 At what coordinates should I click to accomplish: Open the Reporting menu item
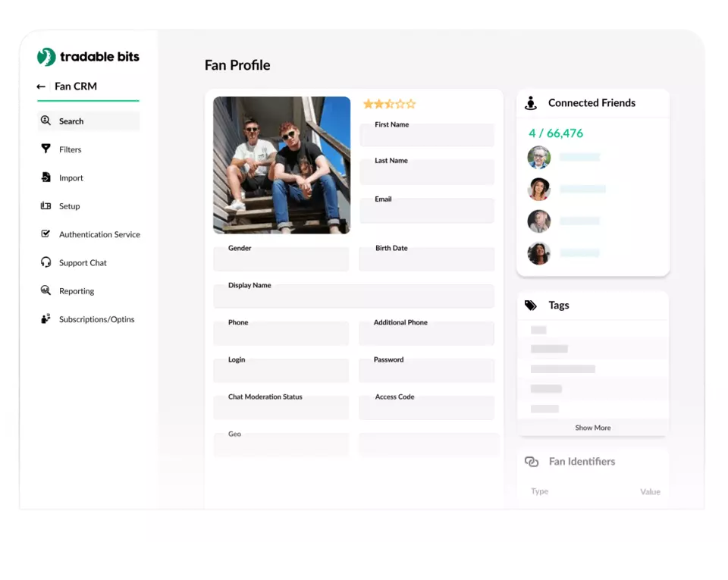[77, 291]
